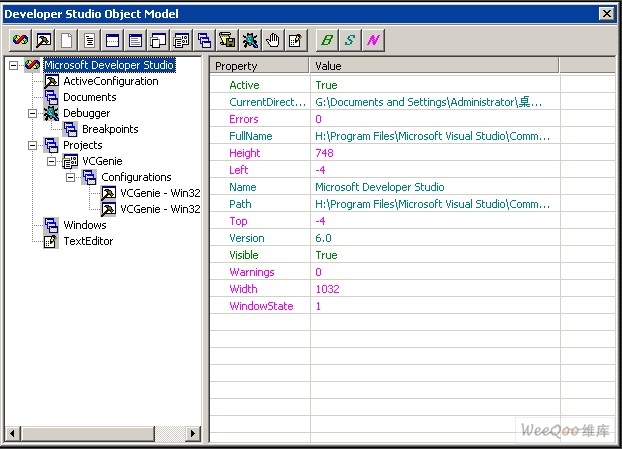Click the Property column header

pos(260,66)
